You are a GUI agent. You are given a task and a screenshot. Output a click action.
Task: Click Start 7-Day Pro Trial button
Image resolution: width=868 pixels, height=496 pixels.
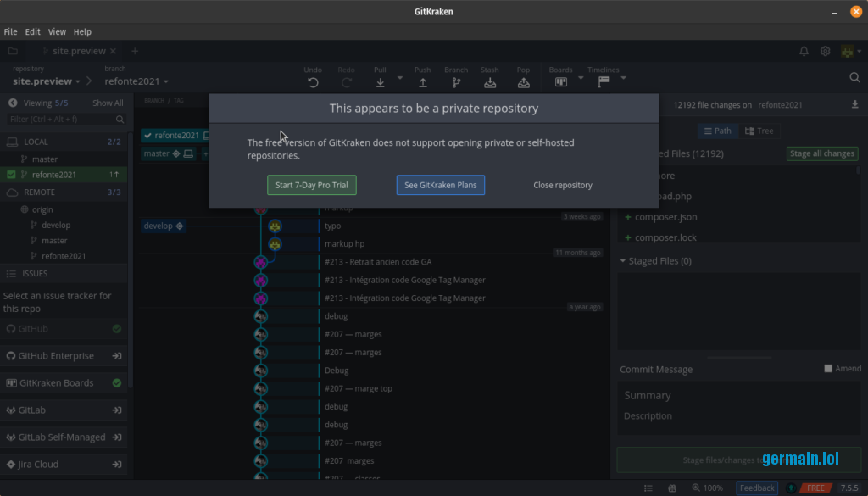tap(312, 185)
